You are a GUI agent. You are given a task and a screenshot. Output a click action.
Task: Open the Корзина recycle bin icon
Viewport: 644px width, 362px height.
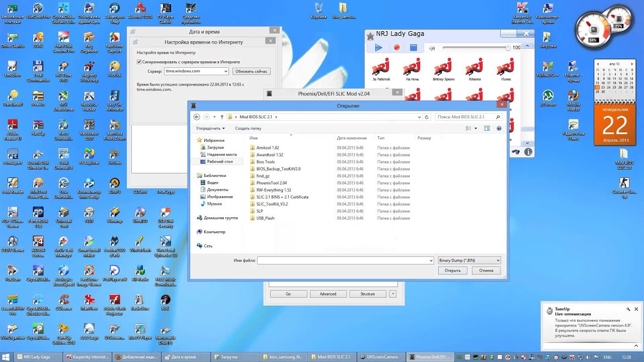[318, 11]
